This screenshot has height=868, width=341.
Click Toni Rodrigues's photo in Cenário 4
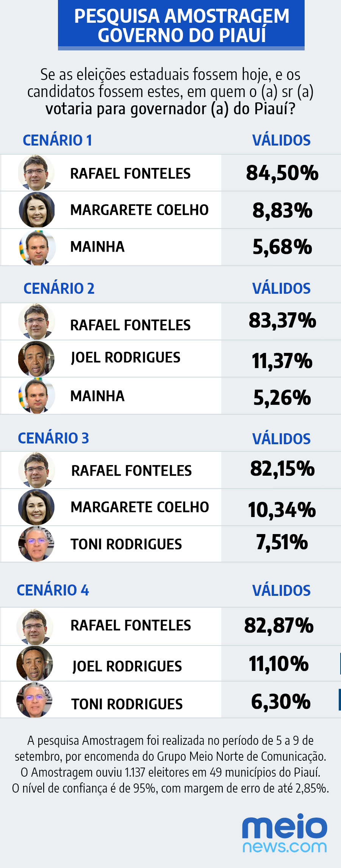pyautogui.click(x=35, y=700)
